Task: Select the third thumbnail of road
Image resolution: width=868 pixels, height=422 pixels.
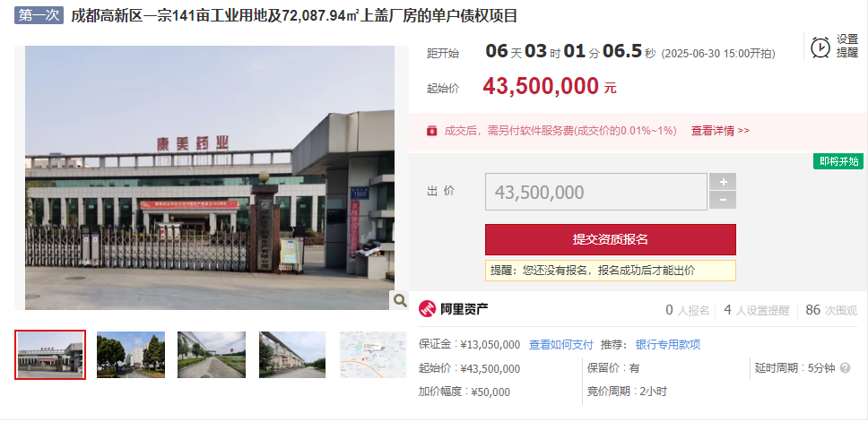Action: (x=212, y=355)
